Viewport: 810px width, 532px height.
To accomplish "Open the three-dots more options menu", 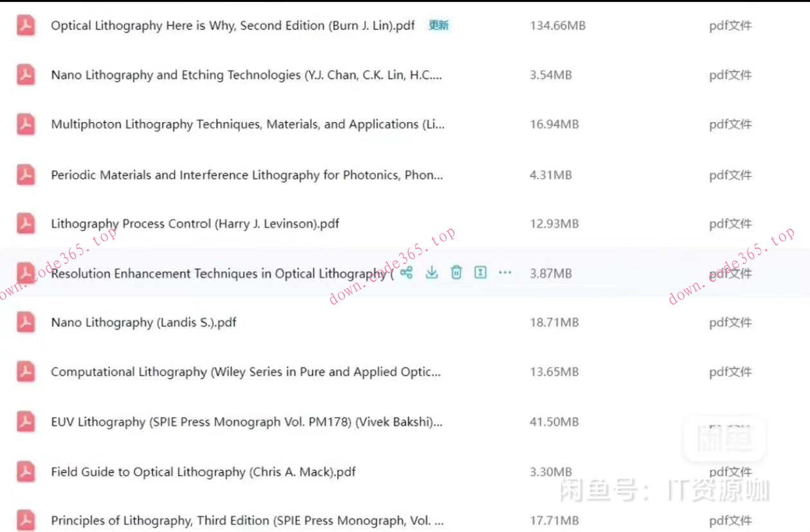I will pos(505,272).
